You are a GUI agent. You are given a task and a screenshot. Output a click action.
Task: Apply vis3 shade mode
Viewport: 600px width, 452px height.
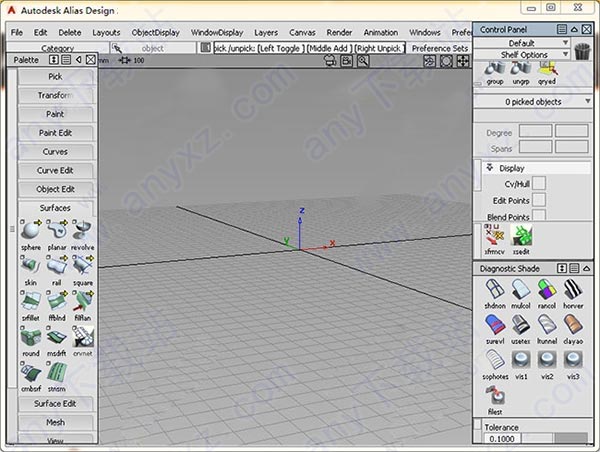[573, 360]
